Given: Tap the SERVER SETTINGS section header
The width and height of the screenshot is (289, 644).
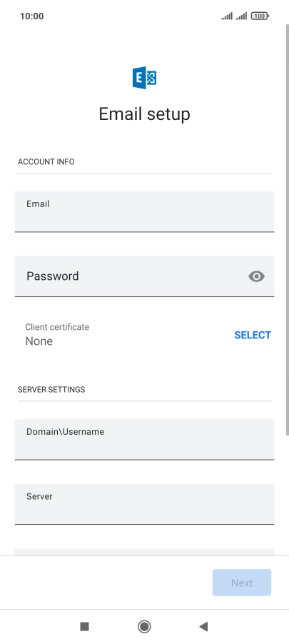Looking at the screenshot, I should point(51,389).
